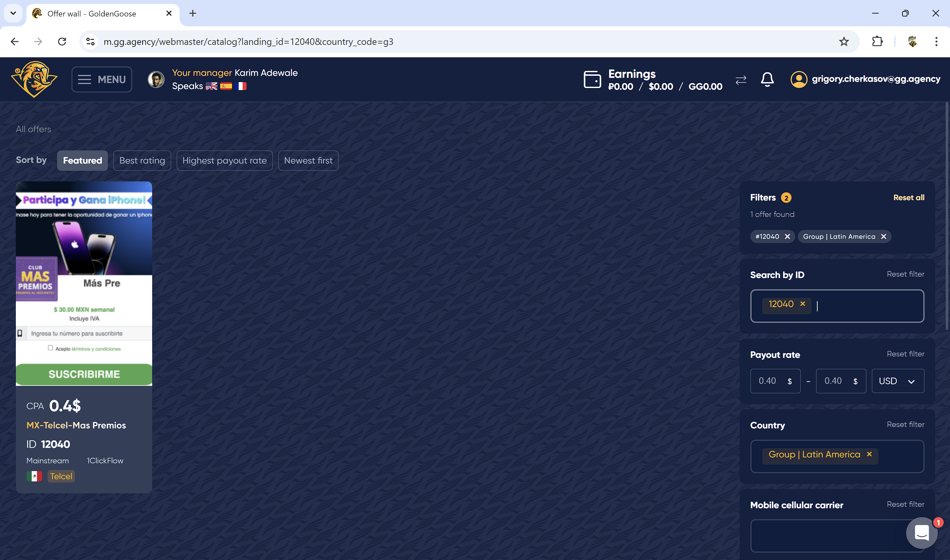
Task: Open the Country selection field
Action: (x=837, y=456)
